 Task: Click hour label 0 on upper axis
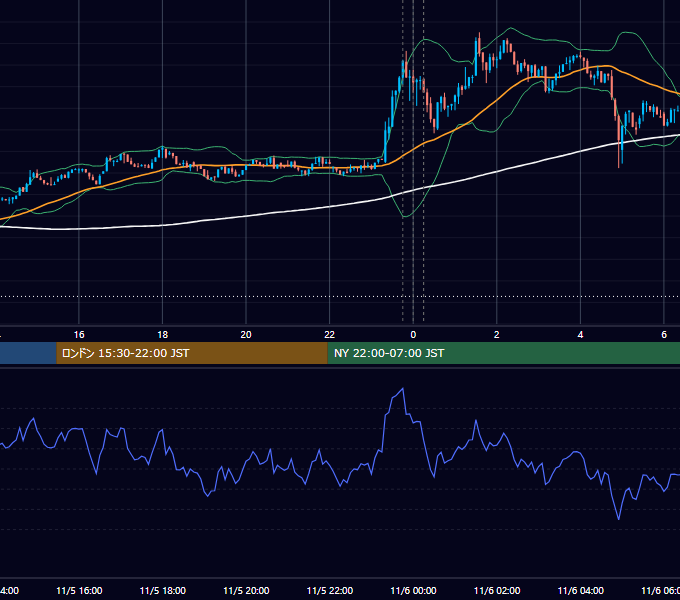tap(413, 334)
